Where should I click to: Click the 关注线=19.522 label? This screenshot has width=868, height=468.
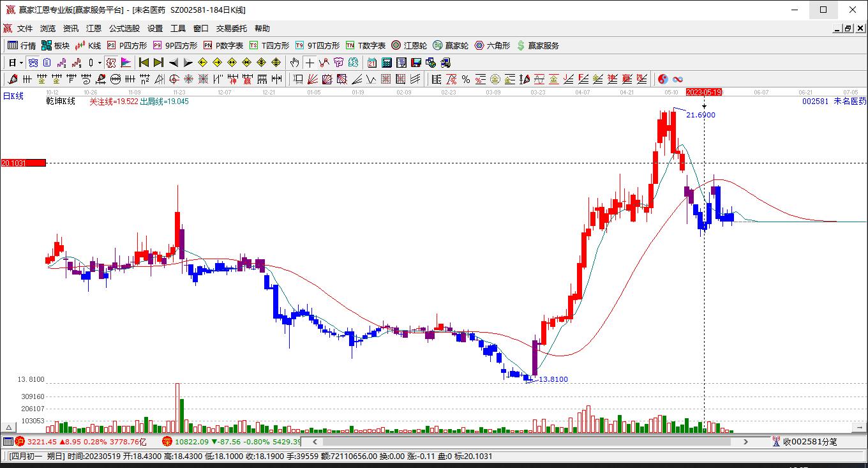(114, 102)
